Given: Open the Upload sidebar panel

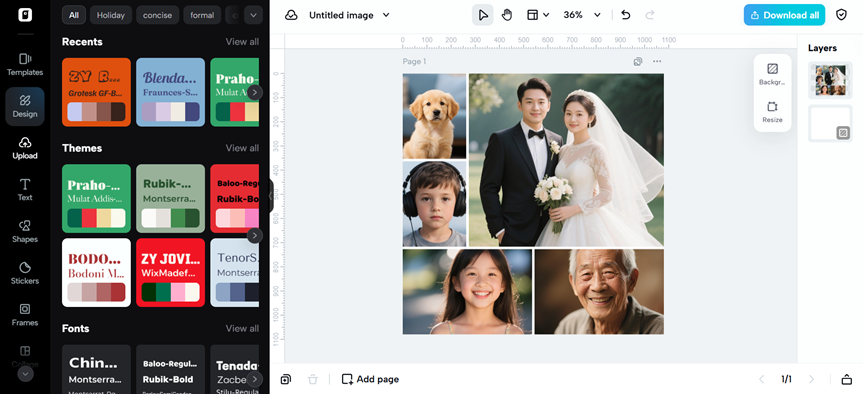Looking at the screenshot, I should [x=25, y=148].
